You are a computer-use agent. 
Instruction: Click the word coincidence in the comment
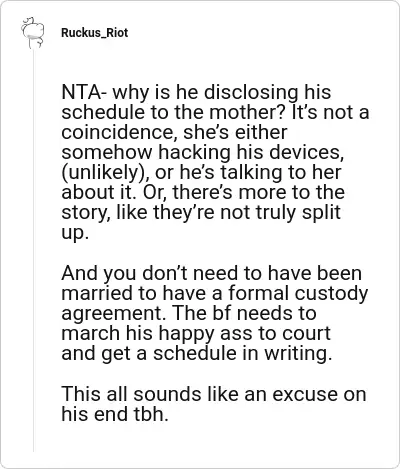point(119,132)
